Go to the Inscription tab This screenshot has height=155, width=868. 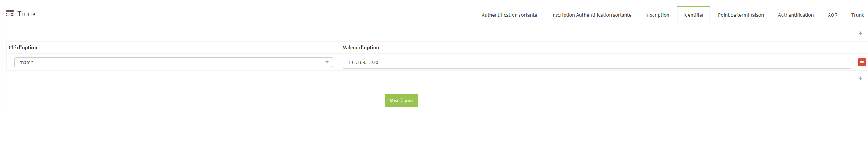[x=657, y=15]
